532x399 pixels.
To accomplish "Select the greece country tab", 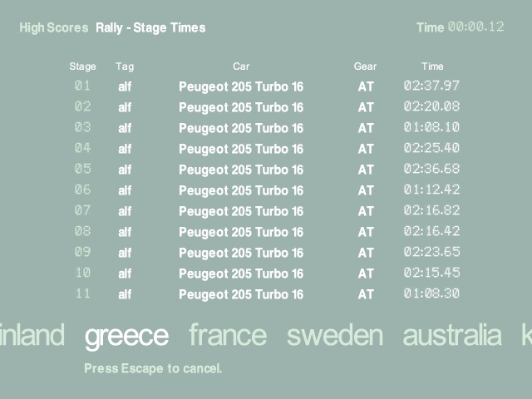I will [126, 336].
